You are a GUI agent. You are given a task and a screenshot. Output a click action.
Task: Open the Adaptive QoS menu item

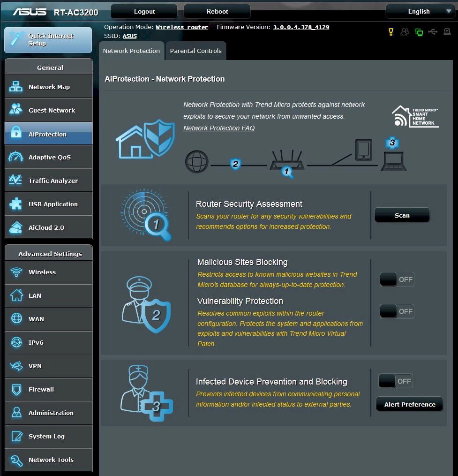point(49,157)
